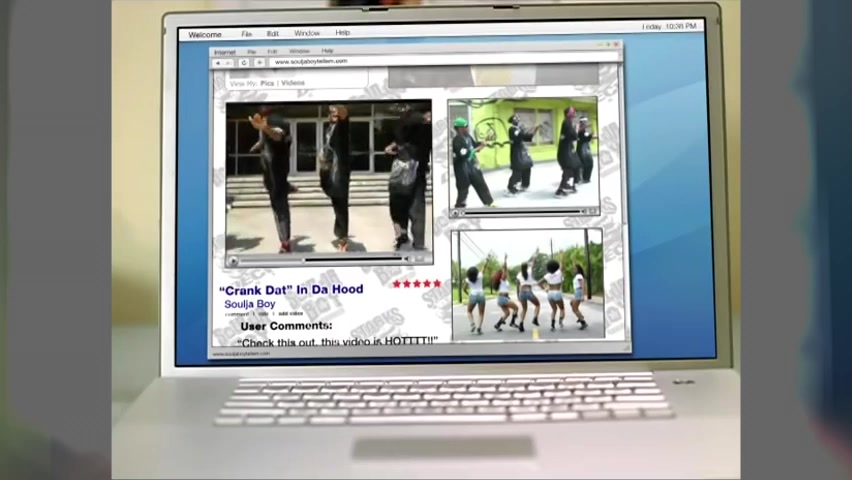Open the Help menu in the browser window

click(327, 51)
